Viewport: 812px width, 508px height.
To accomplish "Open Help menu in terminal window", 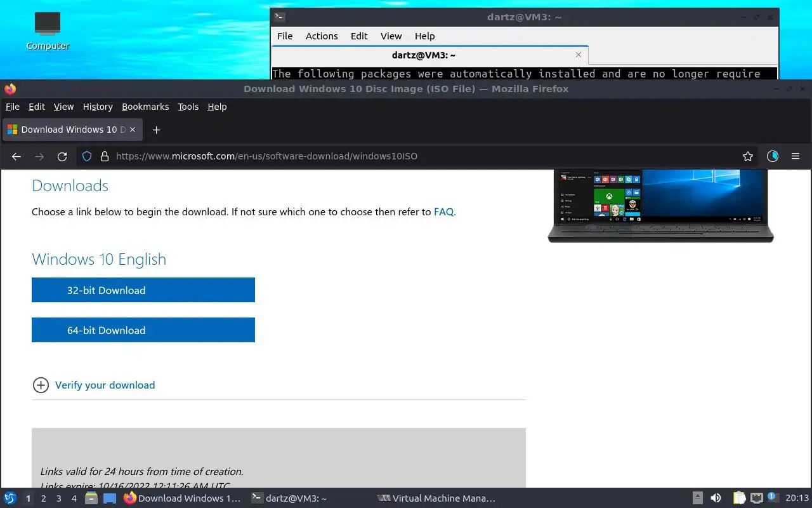I will pyautogui.click(x=424, y=36).
